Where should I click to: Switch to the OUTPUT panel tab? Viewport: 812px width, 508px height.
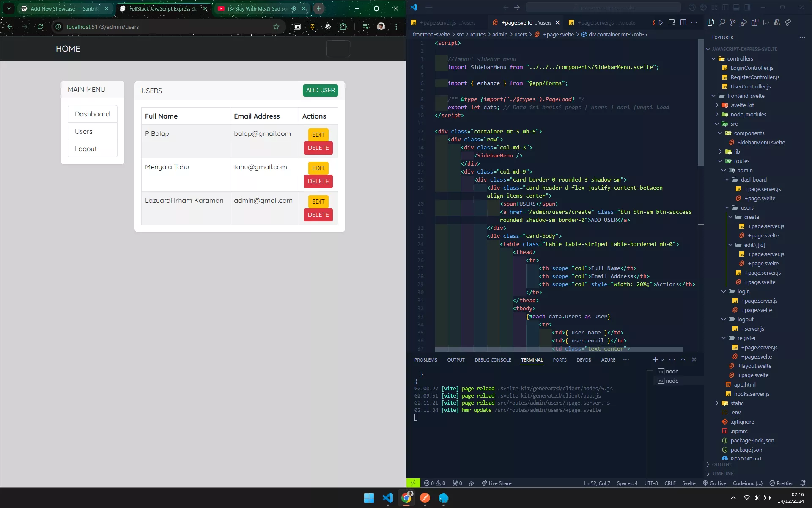click(456, 360)
